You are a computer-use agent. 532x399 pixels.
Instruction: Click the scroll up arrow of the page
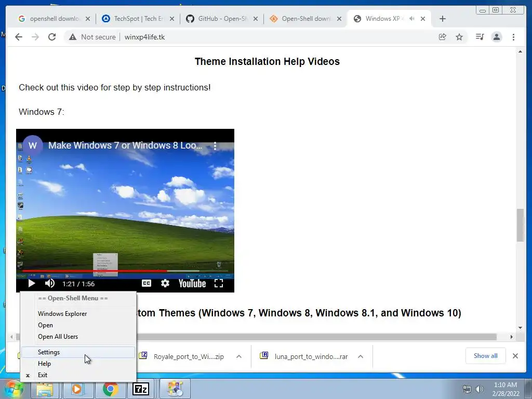pyautogui.click(x=520, y=51)
